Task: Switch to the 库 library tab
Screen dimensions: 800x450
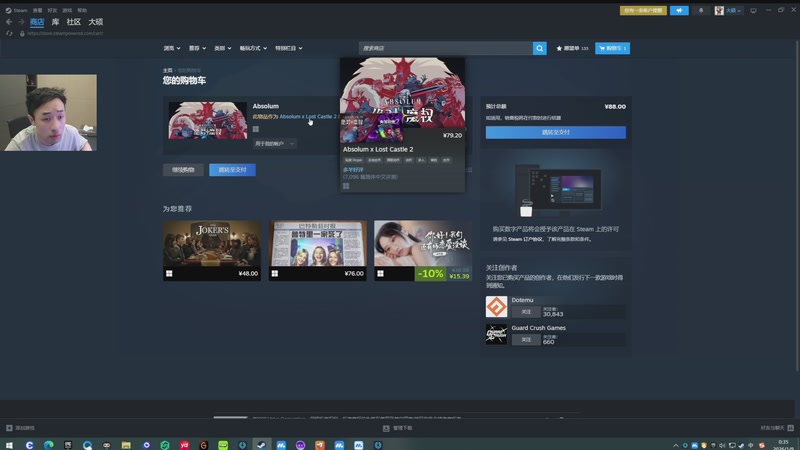Action: 55,22
